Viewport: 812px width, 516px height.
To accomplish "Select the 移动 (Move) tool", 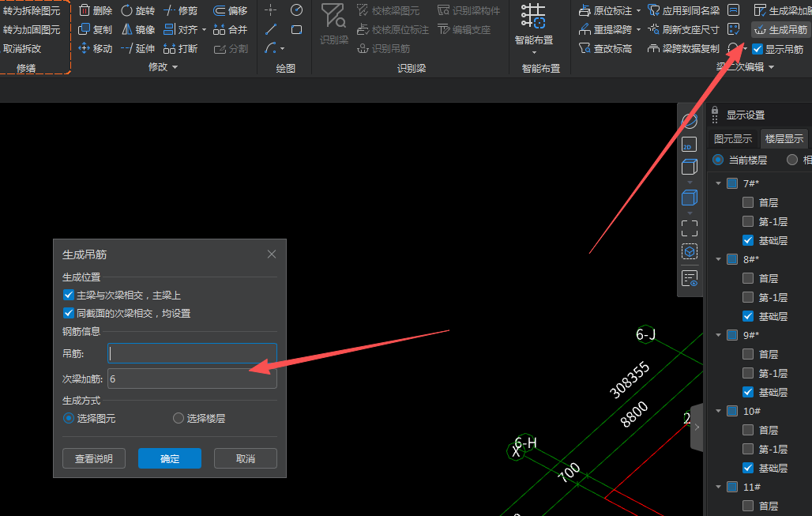I will click(x=96, y=48).
